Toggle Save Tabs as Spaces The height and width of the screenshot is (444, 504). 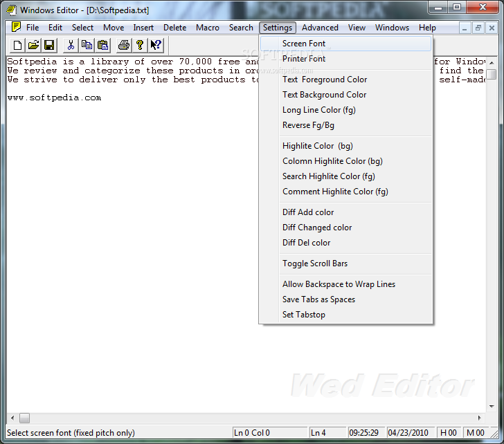(345, 299)
